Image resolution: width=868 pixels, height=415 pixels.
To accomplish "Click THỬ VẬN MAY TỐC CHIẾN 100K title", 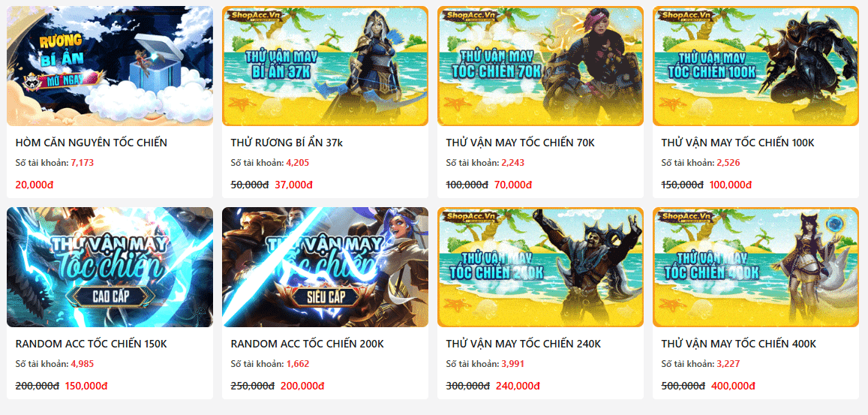I will [738, 143].
